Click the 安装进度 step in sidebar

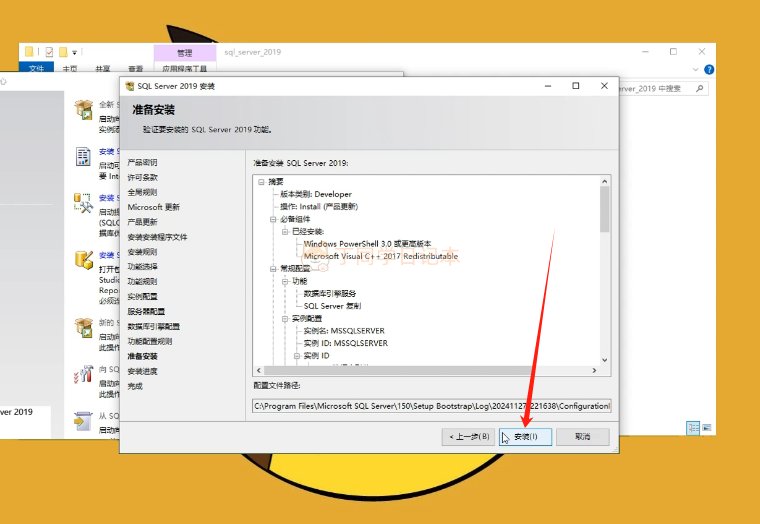[x=142, y=371]
